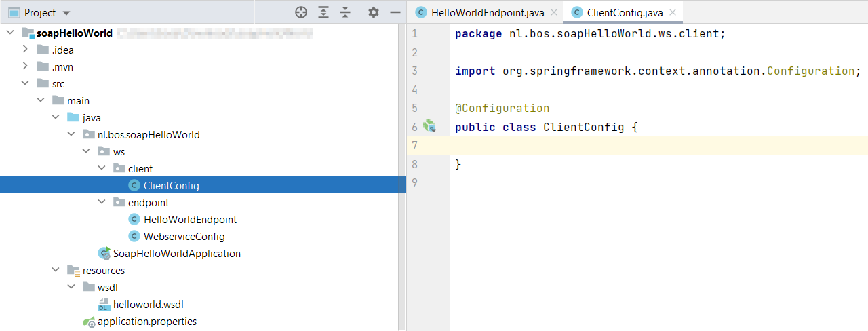Screen dimensions: 868x331
Task: Collapse the src folder
Action: point(25,83)
